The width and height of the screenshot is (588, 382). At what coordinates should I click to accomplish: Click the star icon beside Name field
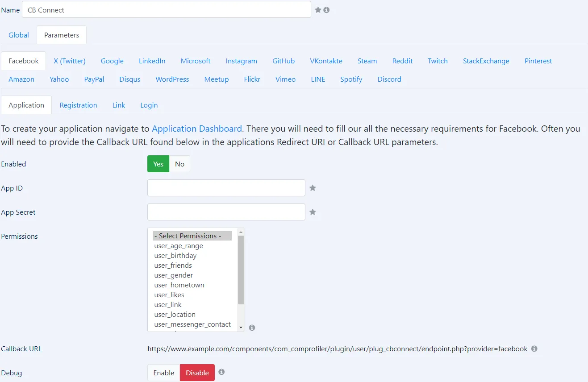pos(318,10)
